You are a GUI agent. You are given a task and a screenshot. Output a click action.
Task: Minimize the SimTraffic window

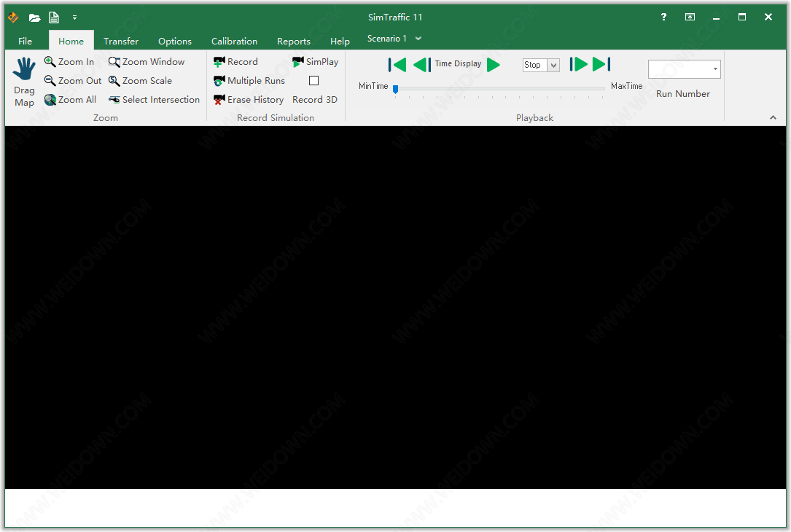point(716,17)
